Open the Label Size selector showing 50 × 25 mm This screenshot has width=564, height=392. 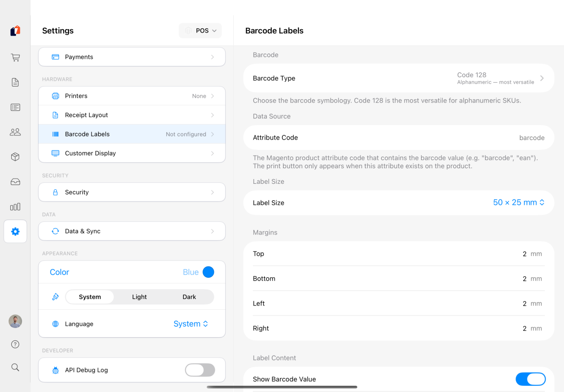click(519, 203)
